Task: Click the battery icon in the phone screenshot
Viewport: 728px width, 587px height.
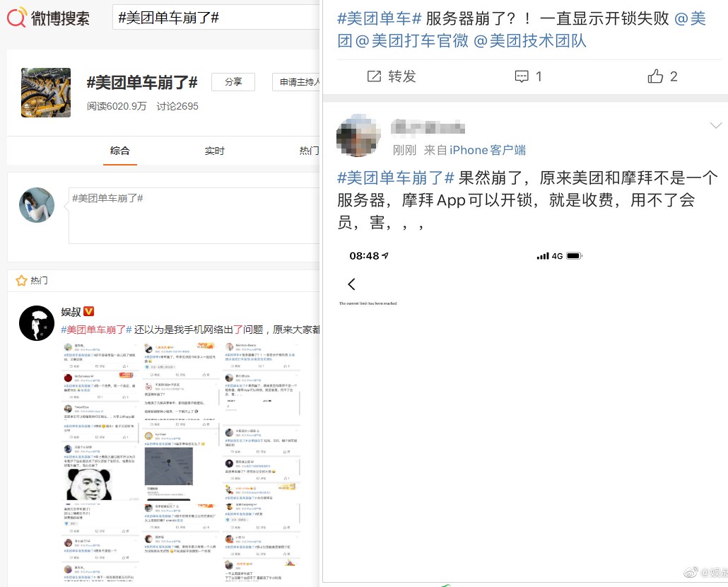Action: tap(575, 256)
